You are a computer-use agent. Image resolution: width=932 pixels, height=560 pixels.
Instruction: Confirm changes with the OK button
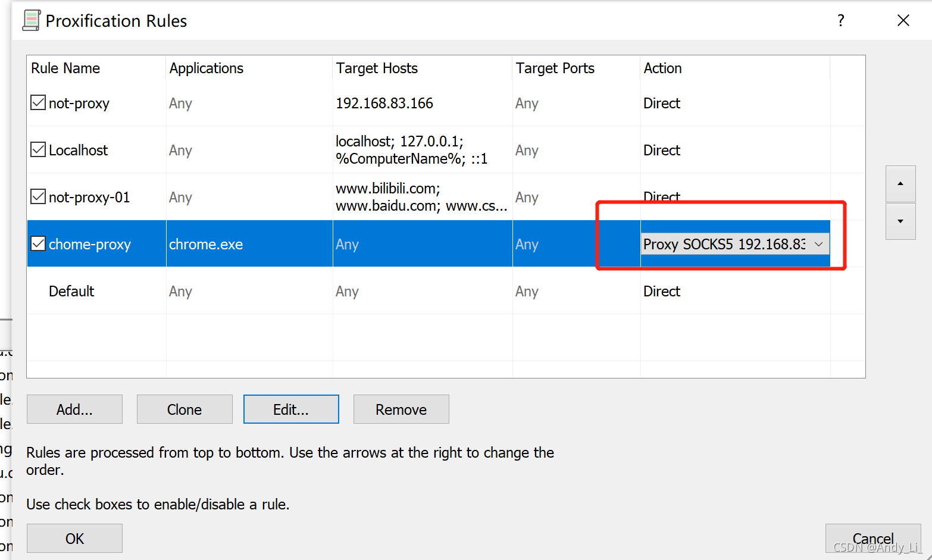pos(74,538)
